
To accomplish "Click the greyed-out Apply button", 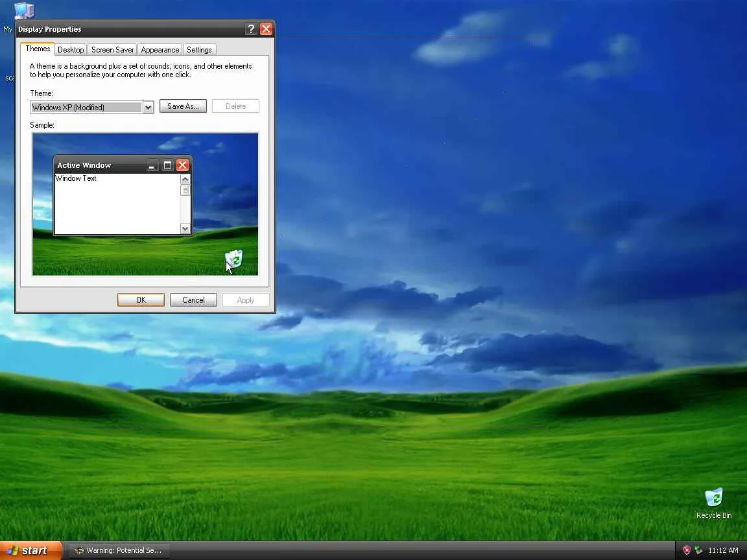I will coord(246,300).
